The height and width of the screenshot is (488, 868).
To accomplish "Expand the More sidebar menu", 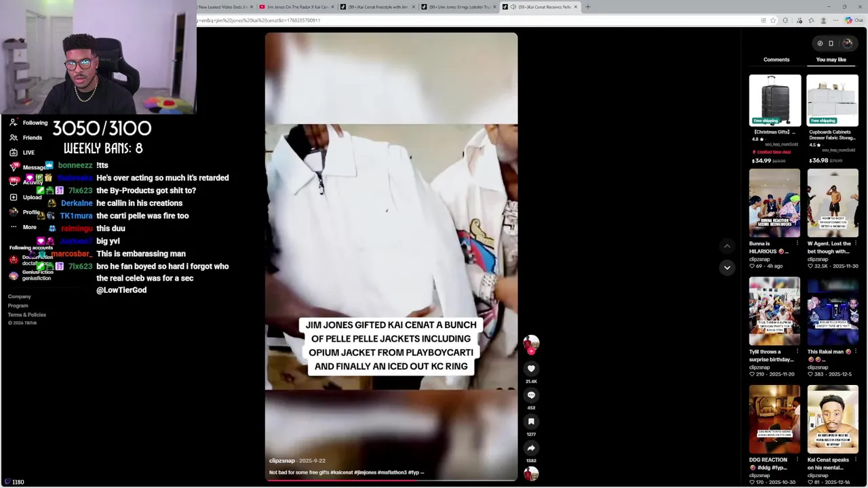I will point(23,227).
